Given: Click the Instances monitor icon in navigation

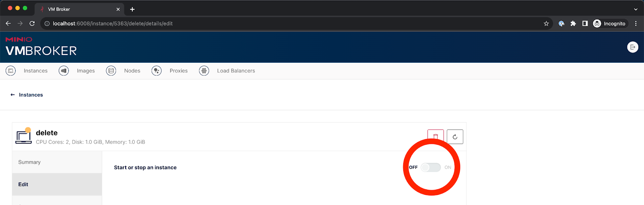Looking at the screenshot, I should pos(11,71).
